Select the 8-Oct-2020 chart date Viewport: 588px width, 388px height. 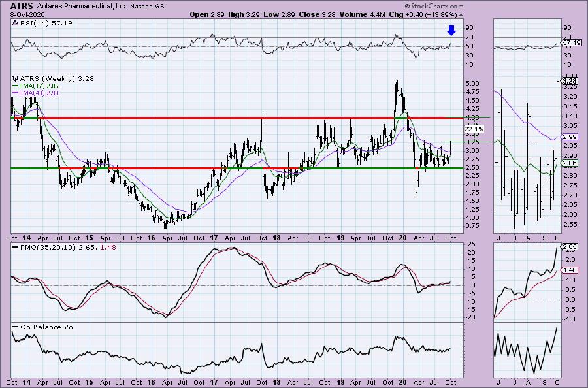point(27,14)
